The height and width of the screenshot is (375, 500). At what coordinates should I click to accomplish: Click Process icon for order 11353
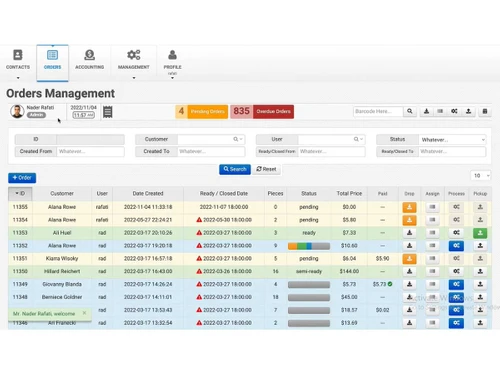pyautogui.click(x=456, y=233)
